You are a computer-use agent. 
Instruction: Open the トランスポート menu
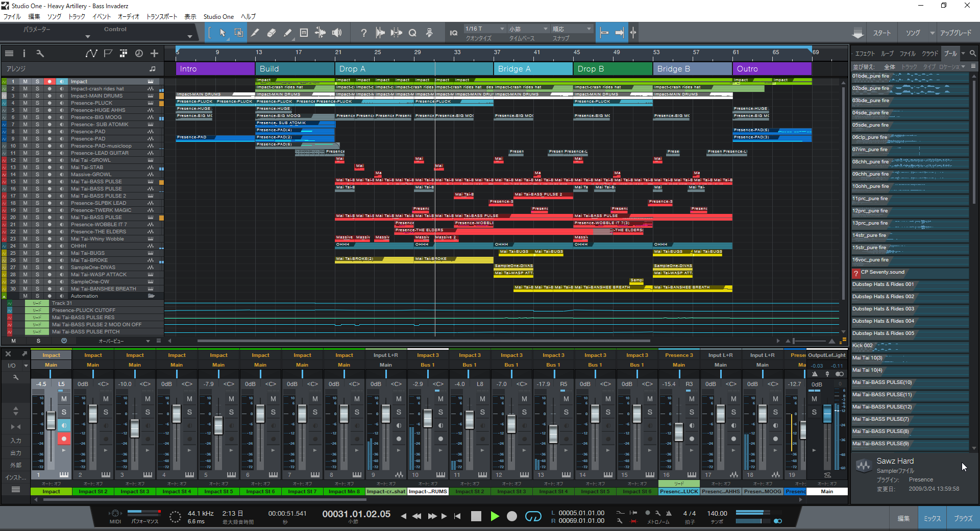point(162,16)
